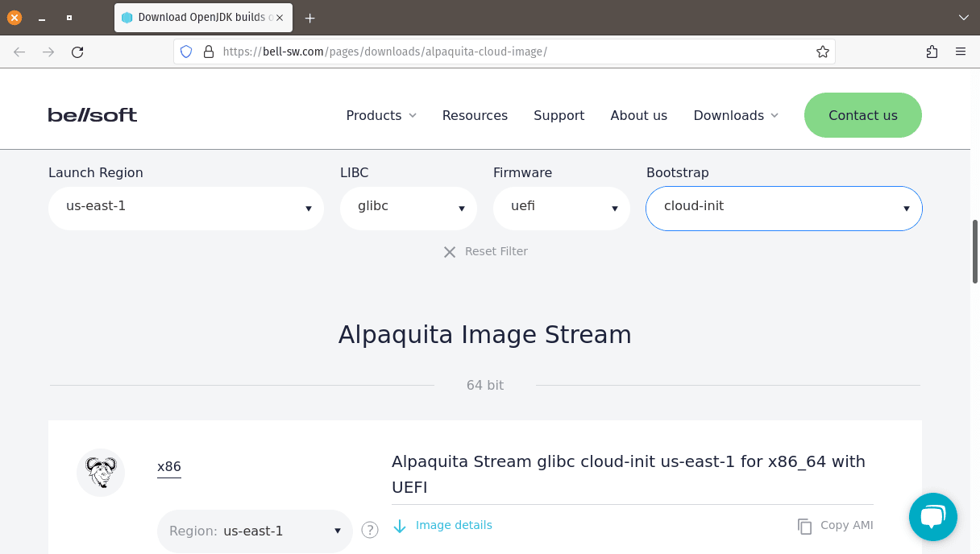Open the Image details link
This screenshot has height=554, width=980.
(454, 525)
